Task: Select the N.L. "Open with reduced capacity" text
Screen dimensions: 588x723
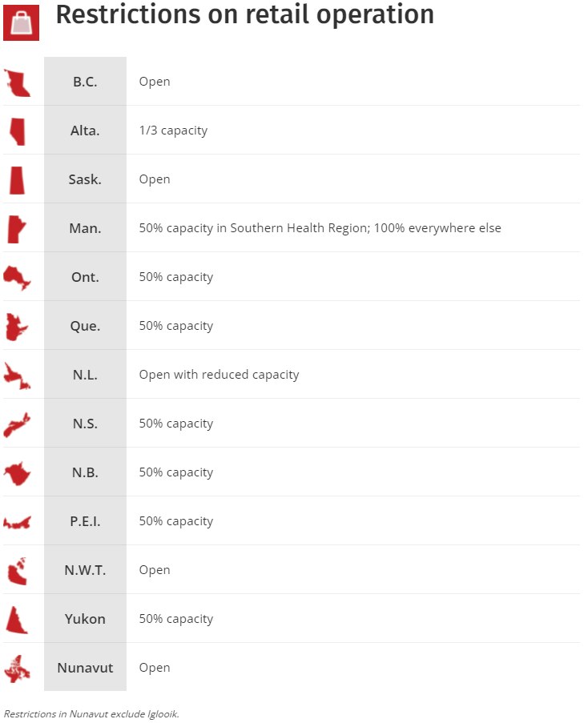Action: point(219,375)
